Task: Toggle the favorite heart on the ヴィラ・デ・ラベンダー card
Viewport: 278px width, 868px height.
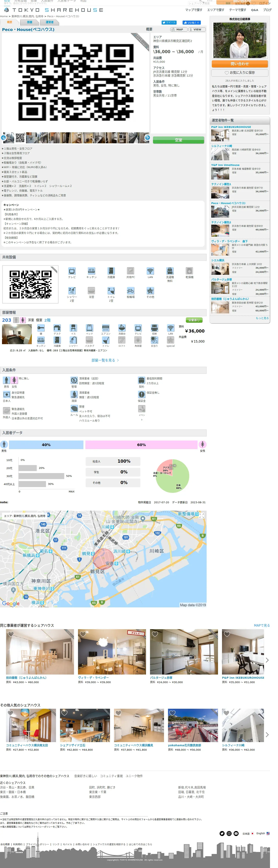Action: [x=83, y=634]
